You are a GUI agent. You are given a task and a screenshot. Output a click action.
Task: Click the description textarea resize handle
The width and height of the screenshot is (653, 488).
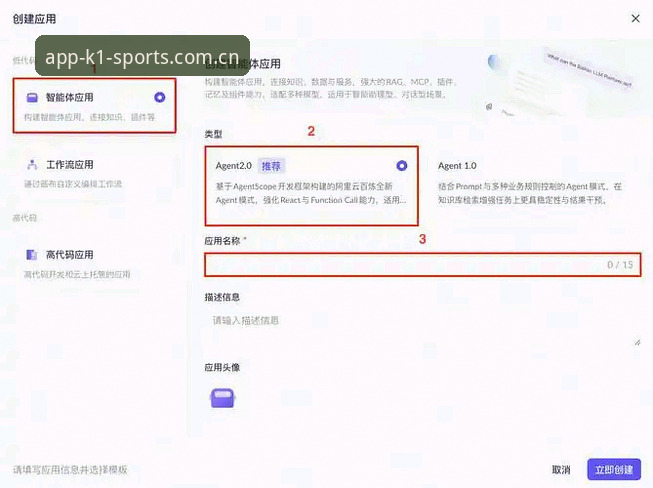(x=637, y=342)
